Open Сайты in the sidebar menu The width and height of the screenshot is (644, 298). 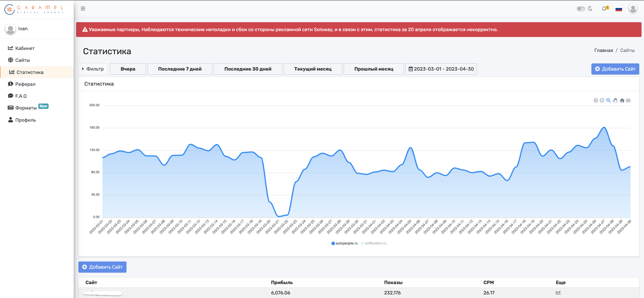click(22, 60)
